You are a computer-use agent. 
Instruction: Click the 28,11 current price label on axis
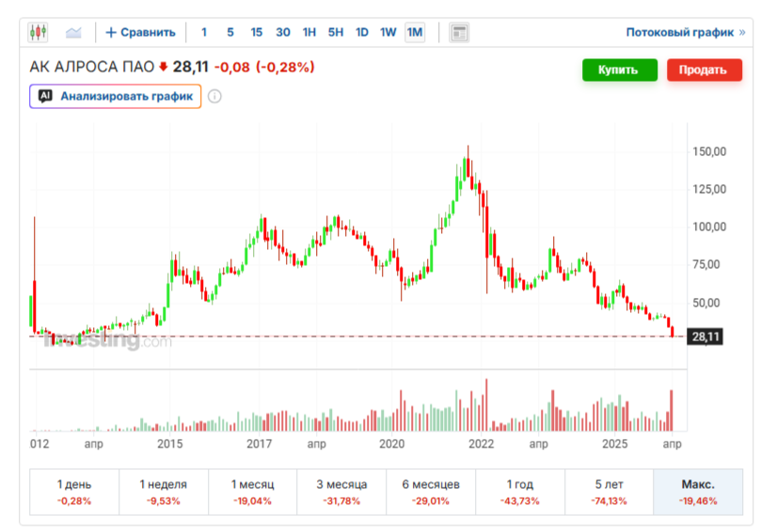click(705, 336)
